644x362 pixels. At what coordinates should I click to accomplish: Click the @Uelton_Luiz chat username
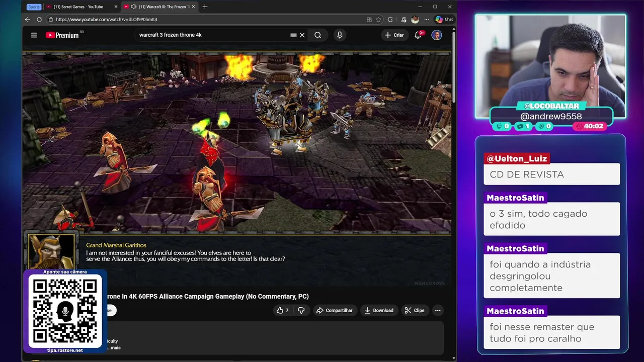tap(517, 158)
